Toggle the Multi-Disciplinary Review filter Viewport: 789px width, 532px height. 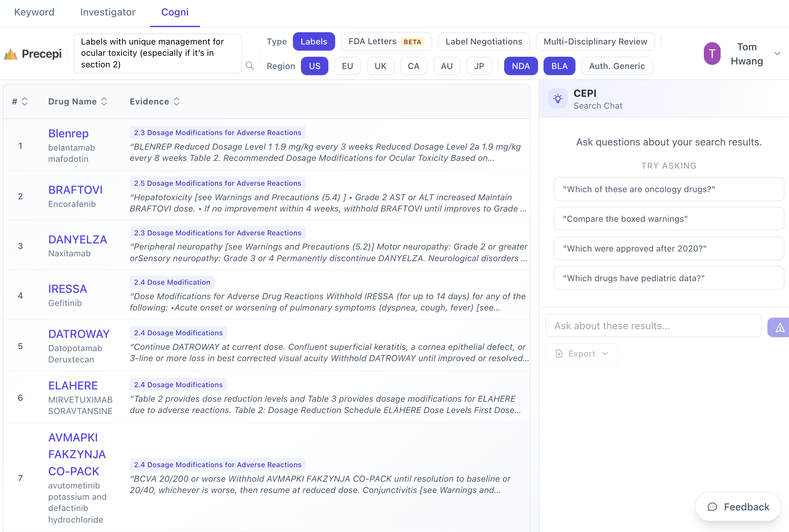tap(595, 41)
